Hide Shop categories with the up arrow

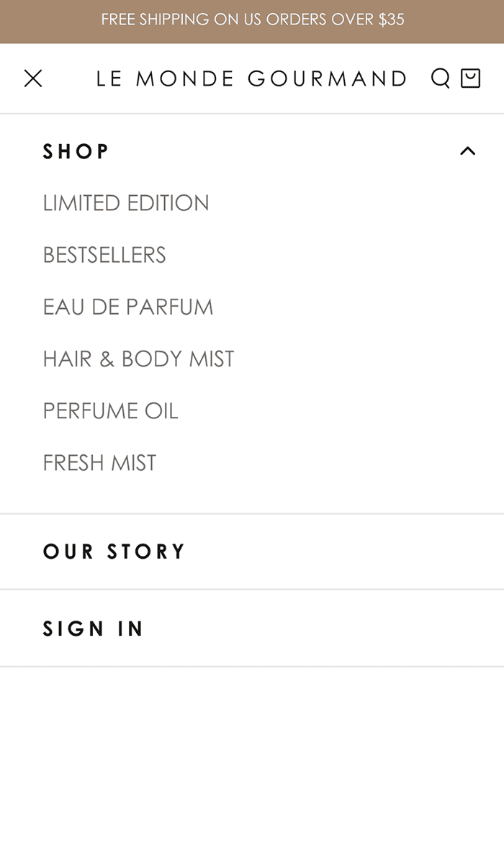point(467,151)
